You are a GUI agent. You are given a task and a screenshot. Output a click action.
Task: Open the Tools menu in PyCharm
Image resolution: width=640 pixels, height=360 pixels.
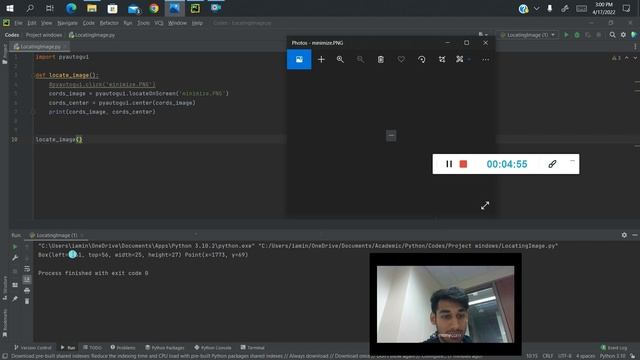click(x=143, y=23)
